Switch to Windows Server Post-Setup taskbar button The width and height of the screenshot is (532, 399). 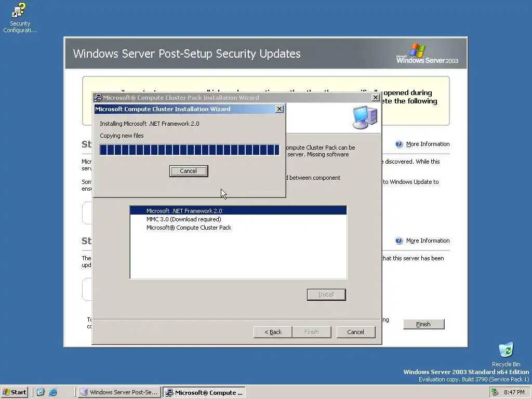(x=119, y=392)
